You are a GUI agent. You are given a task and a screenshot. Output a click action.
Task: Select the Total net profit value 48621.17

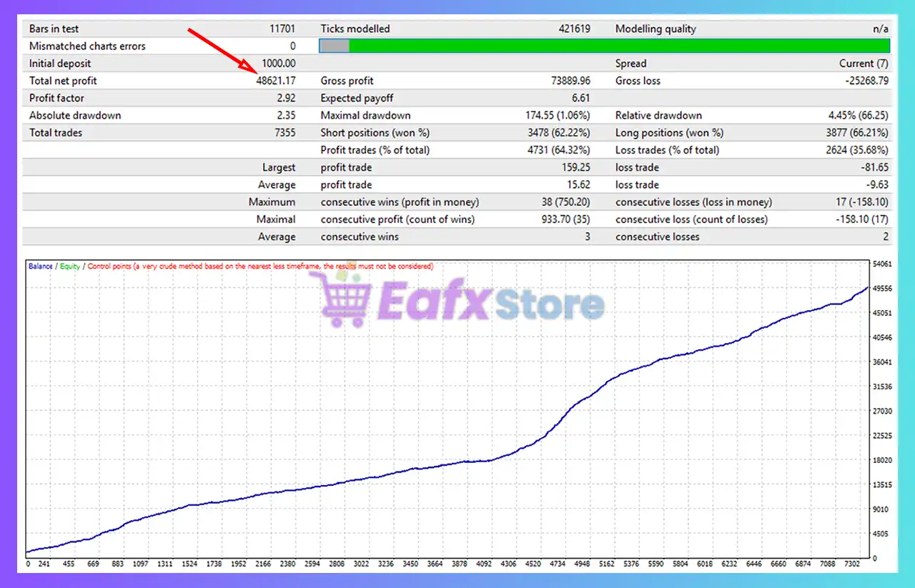[x=277, y=80]
